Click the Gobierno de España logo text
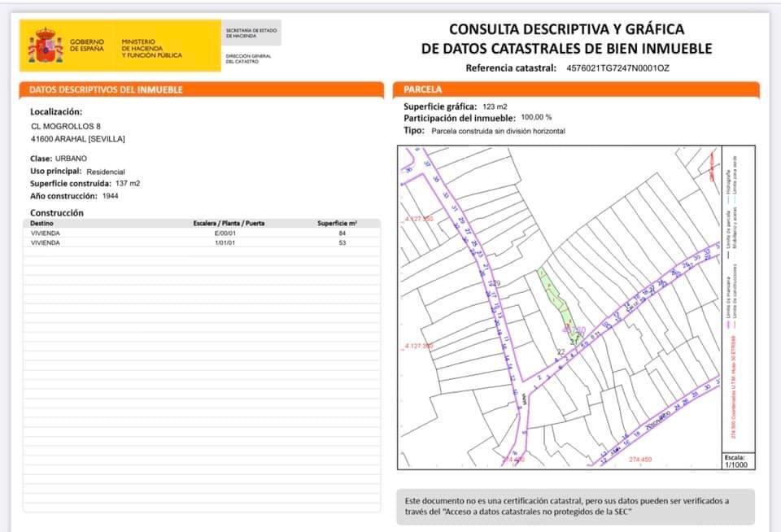 click(x=87, y=46)
